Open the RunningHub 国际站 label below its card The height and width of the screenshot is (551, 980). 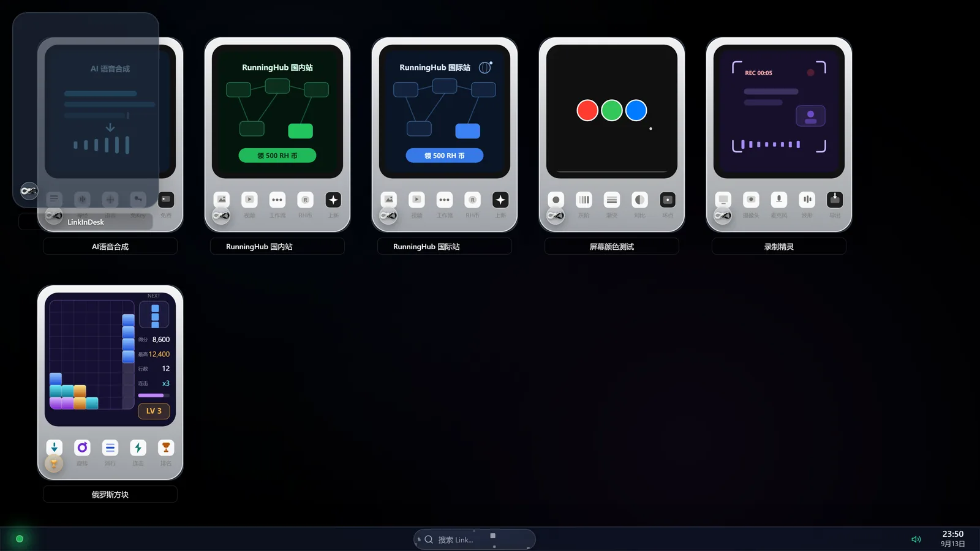pyautogui.click(x=445, y=247)
